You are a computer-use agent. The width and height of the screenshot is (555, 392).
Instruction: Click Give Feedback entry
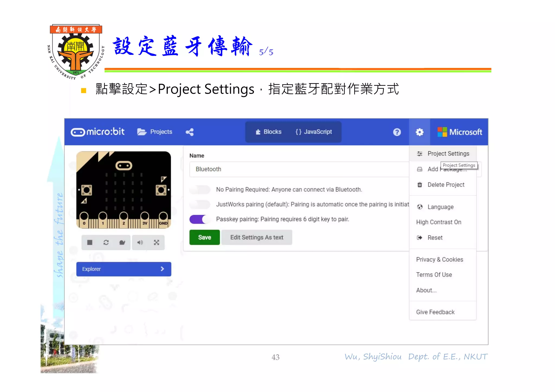pyautogui.click(x=443, y=312)
